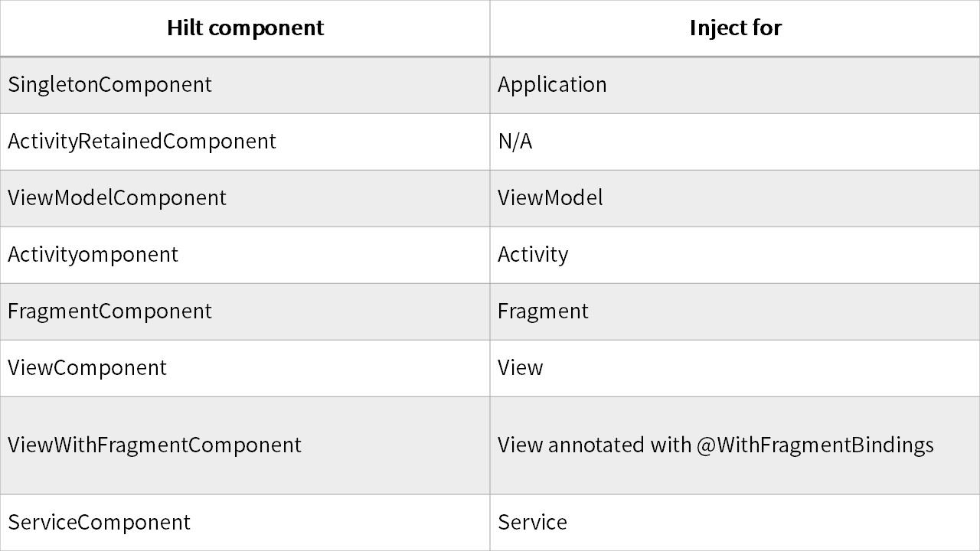Click the 'Hilt component' column header

245,28
